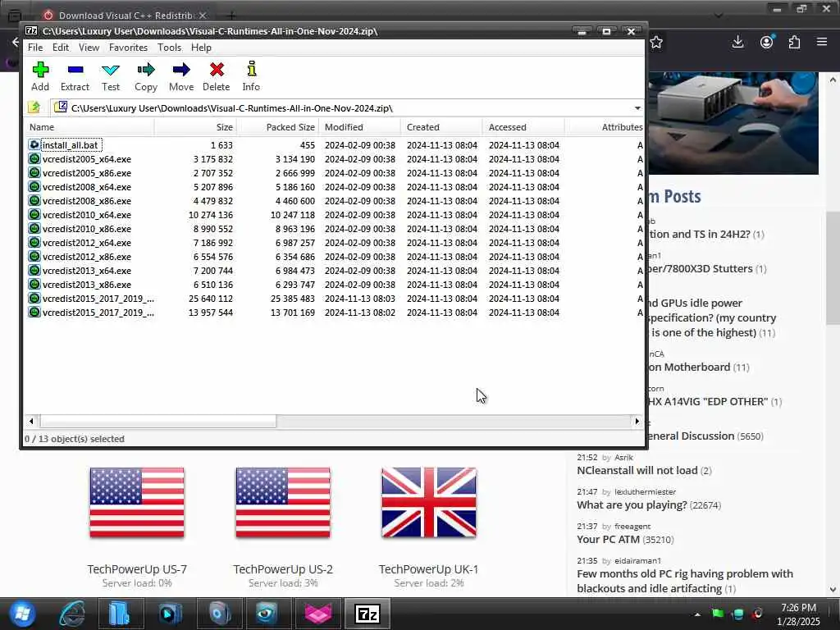Sort by the Attributes column header

(605, 127)
